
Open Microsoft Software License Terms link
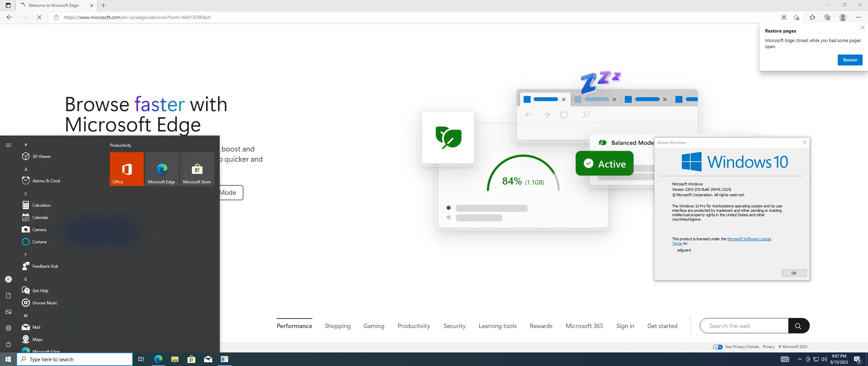[x=749, y=239]
